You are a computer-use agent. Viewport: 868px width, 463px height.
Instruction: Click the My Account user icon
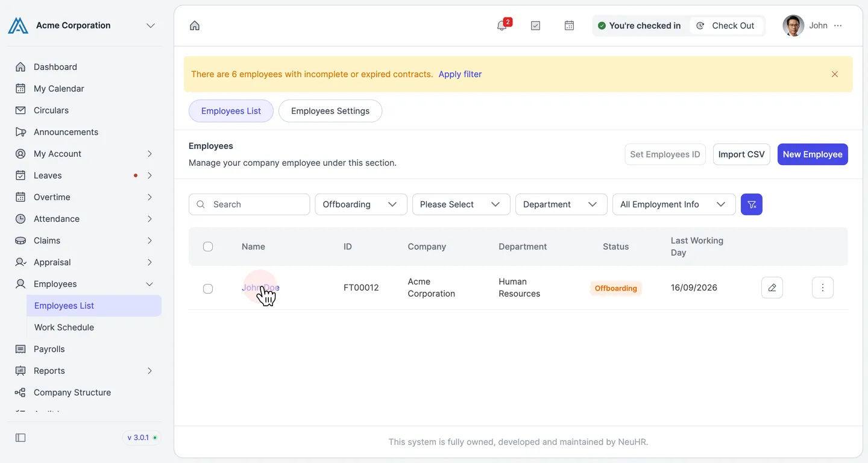point(20,154)
